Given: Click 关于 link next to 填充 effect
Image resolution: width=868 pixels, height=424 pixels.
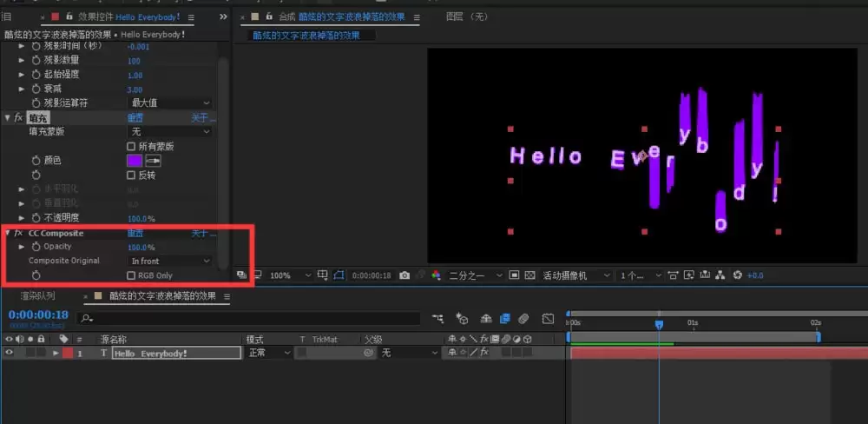Looking at the screenshot, I should pos(203,118).
